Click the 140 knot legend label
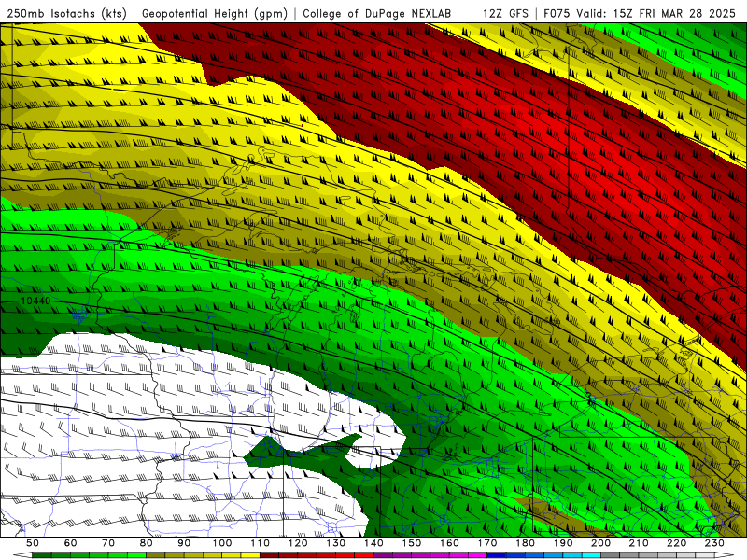 373,543
